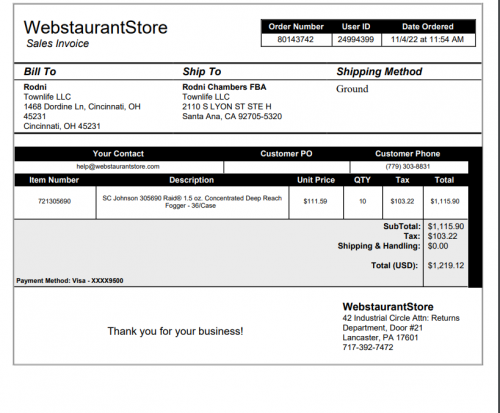
Task: Select grand total $1,219.12
Action: tap(446, 265)
